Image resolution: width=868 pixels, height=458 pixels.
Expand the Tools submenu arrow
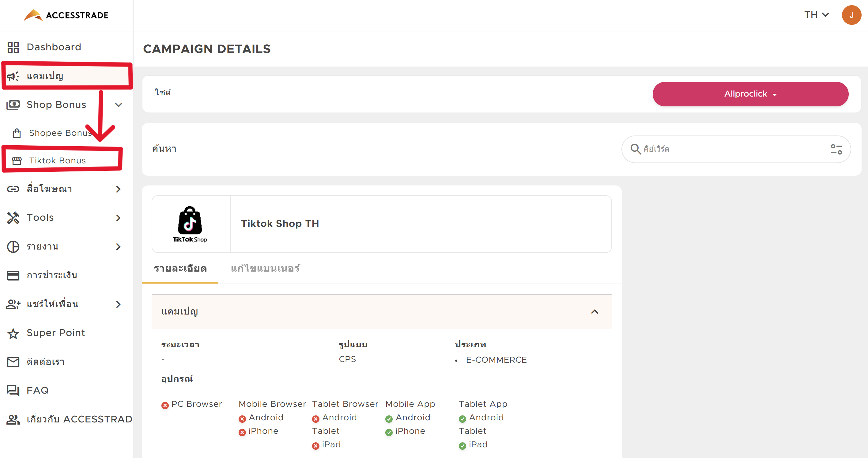point(118,218)
